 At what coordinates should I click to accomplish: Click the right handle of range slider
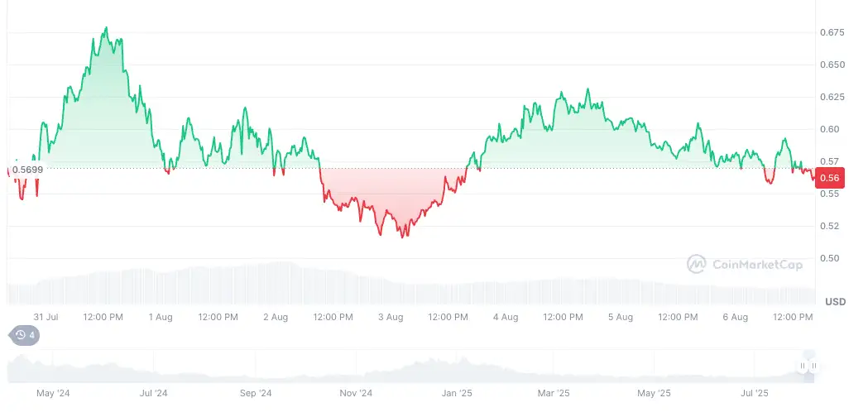point(813,365)
